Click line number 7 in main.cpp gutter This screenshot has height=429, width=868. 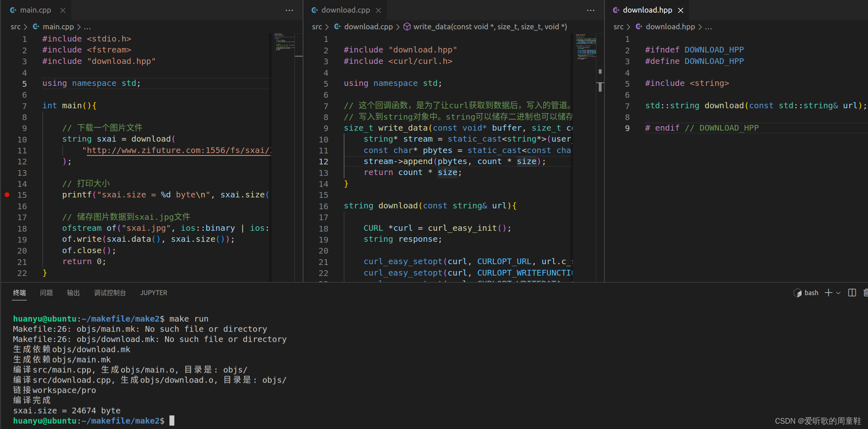point(24,106)
